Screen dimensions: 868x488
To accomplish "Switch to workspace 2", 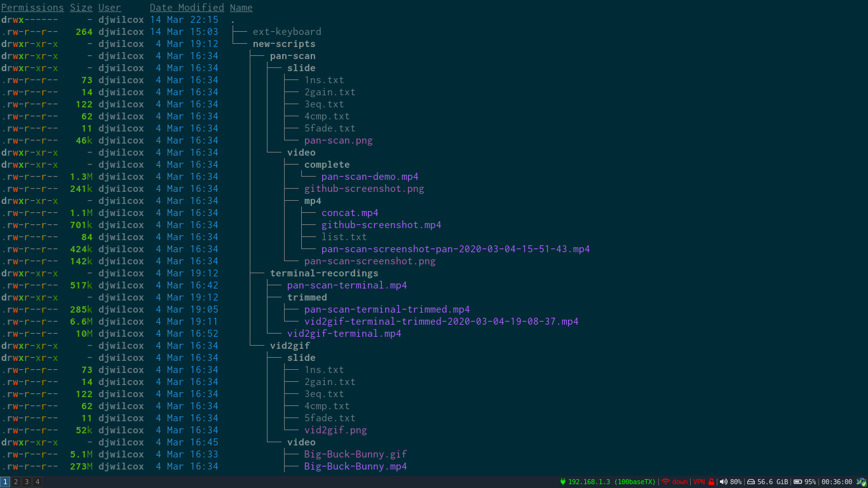I will [x=16, y=482].
